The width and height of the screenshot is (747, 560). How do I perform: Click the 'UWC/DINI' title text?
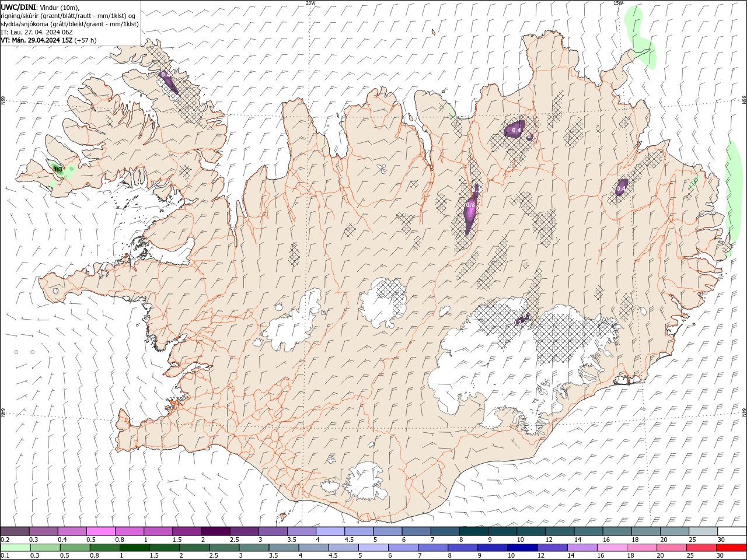pos(18,7)
